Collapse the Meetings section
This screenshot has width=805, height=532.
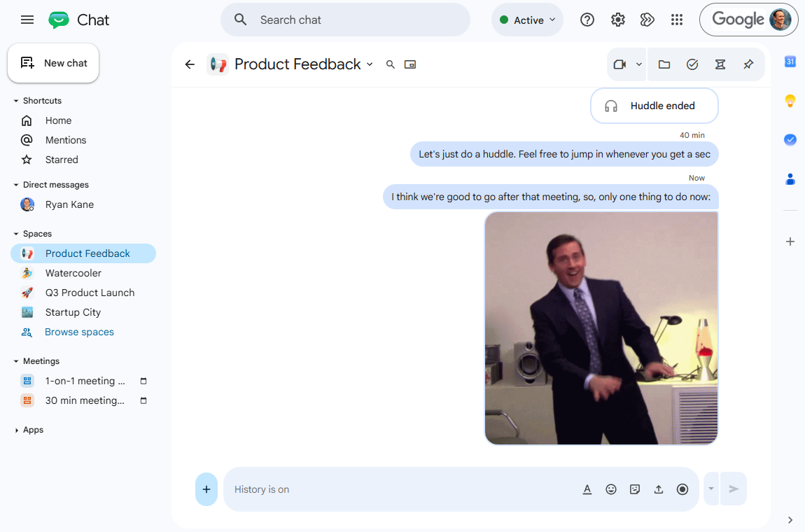[16, 361]
